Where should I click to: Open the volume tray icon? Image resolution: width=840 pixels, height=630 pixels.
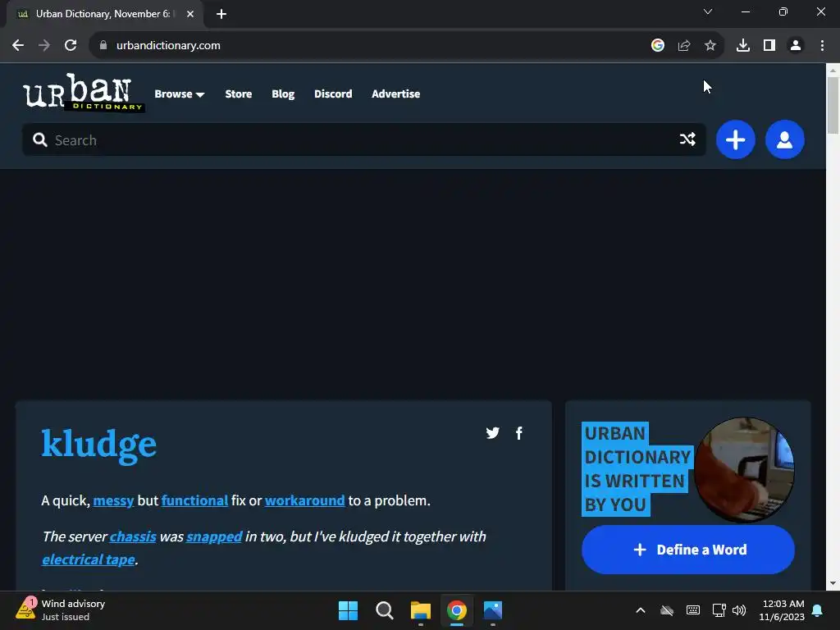739,610
